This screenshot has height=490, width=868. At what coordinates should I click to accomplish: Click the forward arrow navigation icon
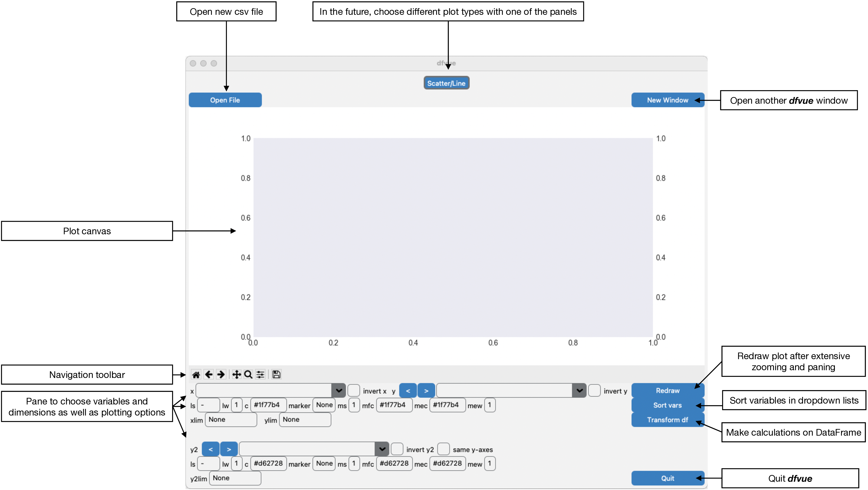coord(221,374)
